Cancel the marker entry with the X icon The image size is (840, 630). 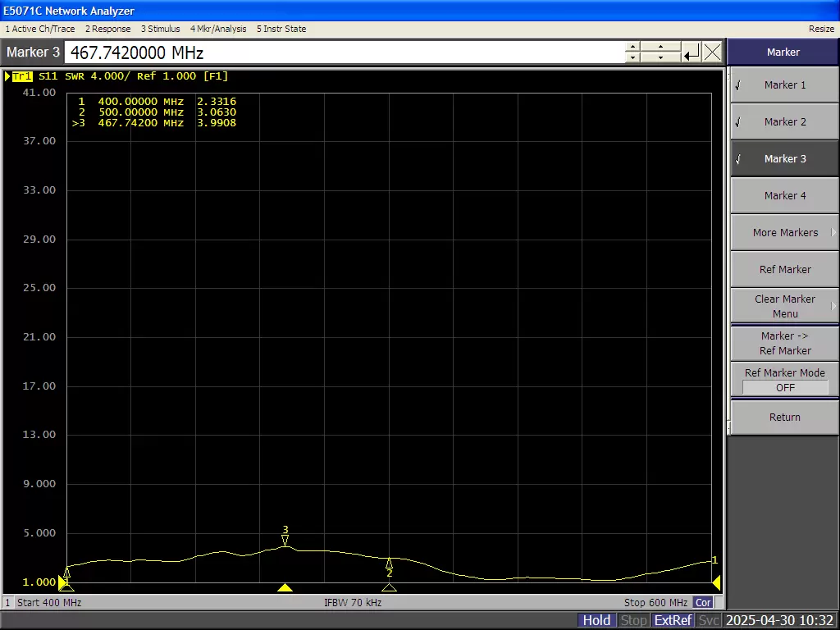tap(712, 52)
